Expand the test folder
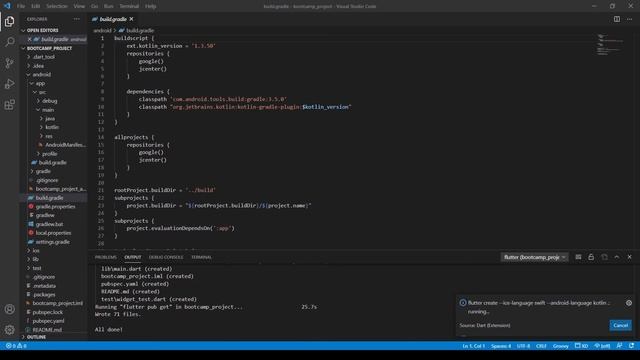Screen dimensions: 640x360 [x=37, y=268]
